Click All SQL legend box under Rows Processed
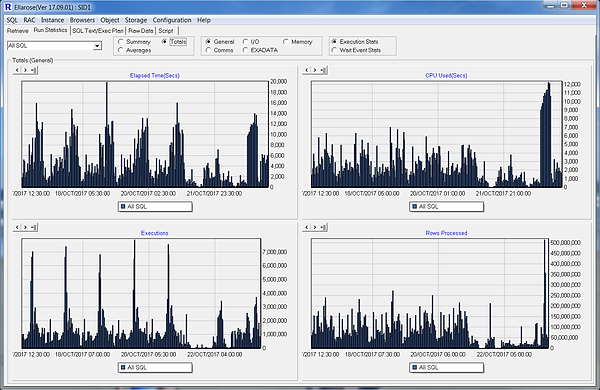600x390 pixels. (x=447, y=367)
